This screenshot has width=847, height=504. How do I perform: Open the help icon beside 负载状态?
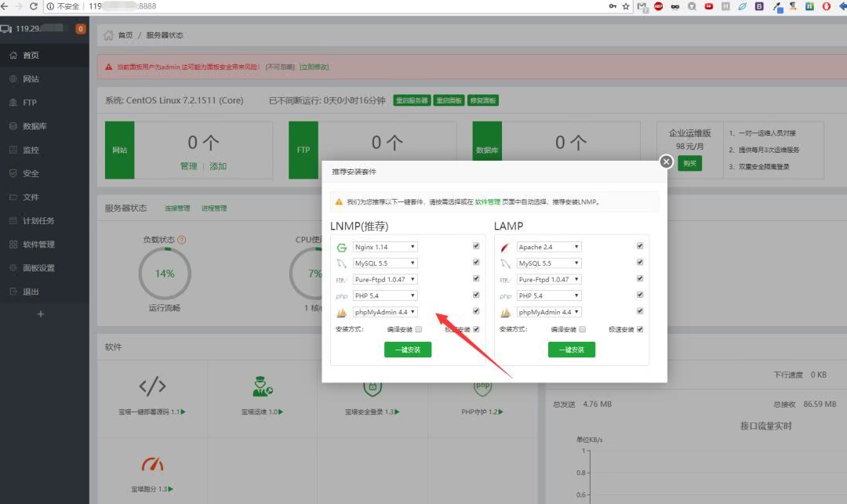(x=181, y=240)
